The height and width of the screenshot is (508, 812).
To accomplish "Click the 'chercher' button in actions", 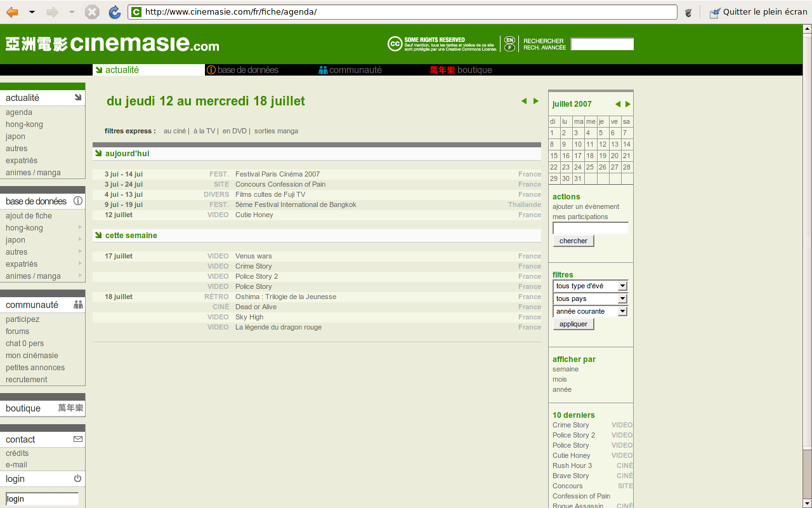I will [573, 241].
